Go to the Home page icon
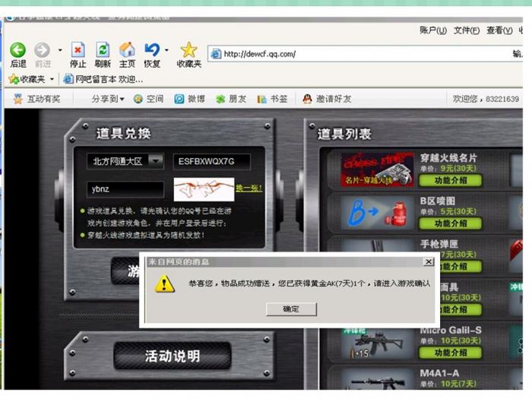 (x=127, y=50)
